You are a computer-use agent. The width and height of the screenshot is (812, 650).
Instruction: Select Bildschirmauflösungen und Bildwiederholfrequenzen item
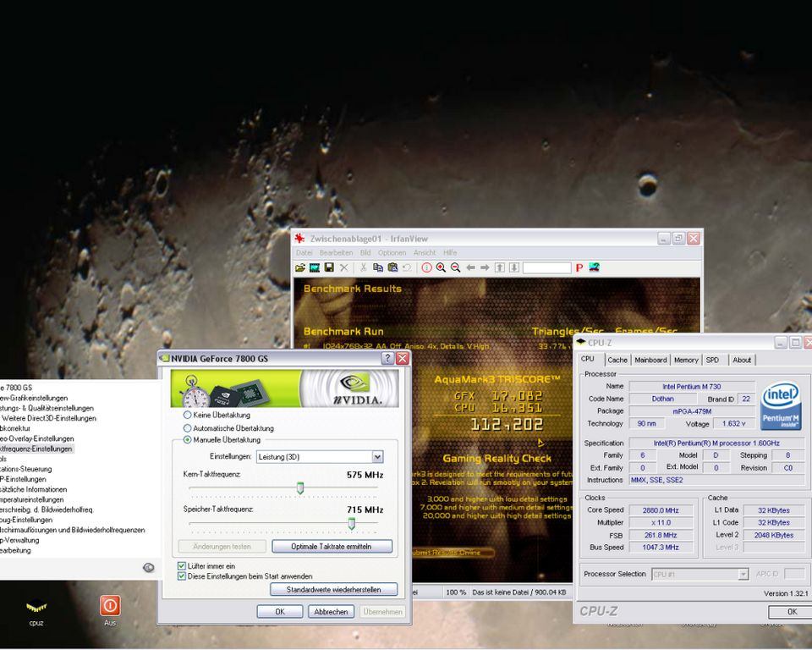coord(72,531)
